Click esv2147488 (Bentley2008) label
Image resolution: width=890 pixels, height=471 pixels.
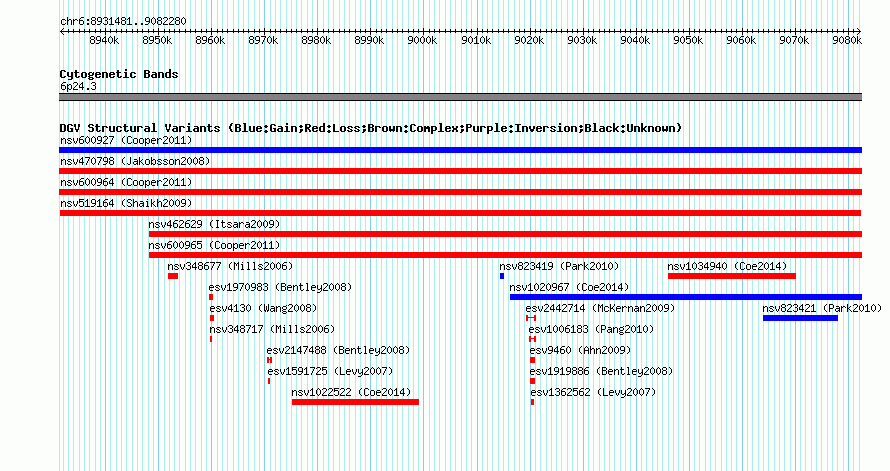pos(338,350)
